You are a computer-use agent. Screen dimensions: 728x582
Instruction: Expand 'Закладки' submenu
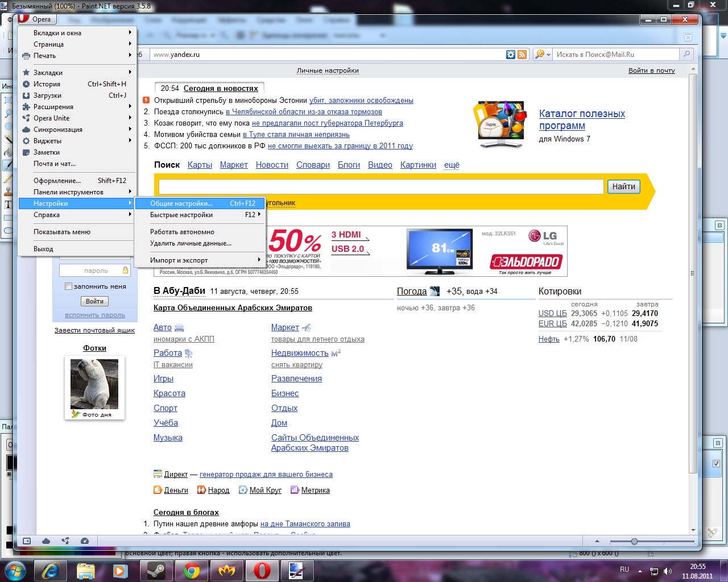(77, 73)
